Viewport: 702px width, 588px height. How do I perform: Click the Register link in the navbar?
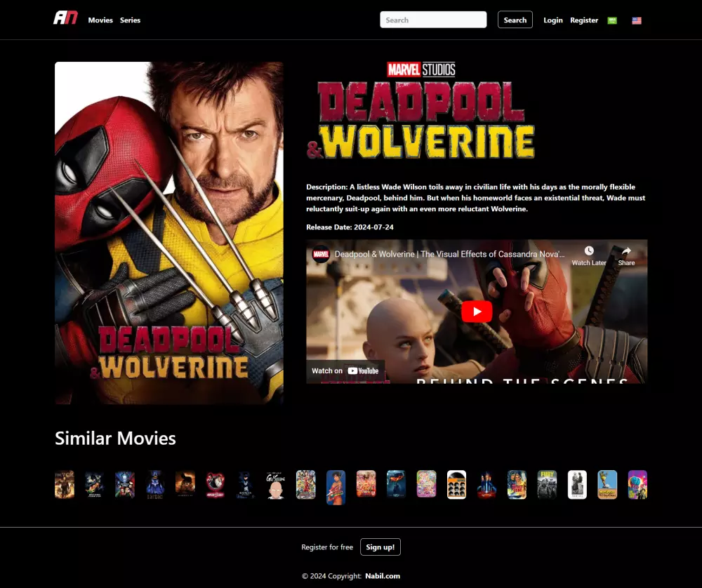coord(584,20)
